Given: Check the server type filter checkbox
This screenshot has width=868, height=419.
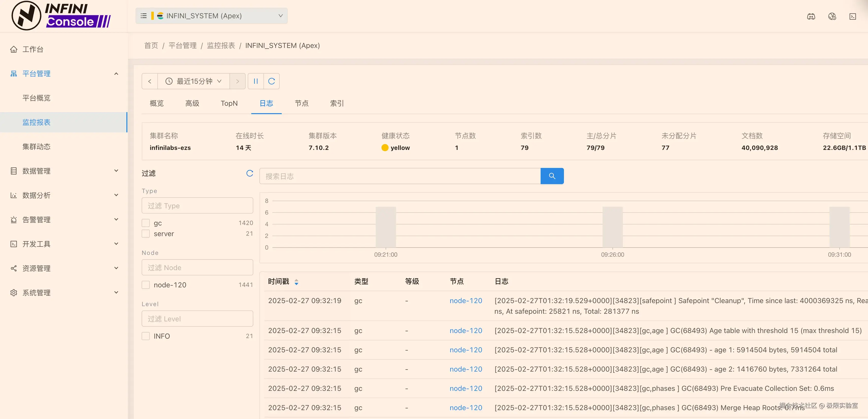Looking at the screenshot, I should coord(146,233).
